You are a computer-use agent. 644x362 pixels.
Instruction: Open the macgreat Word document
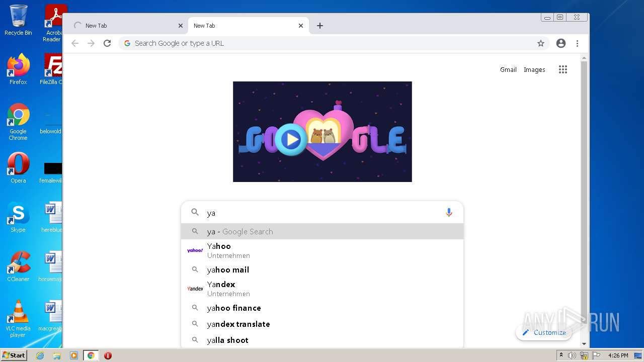(51, 316)
